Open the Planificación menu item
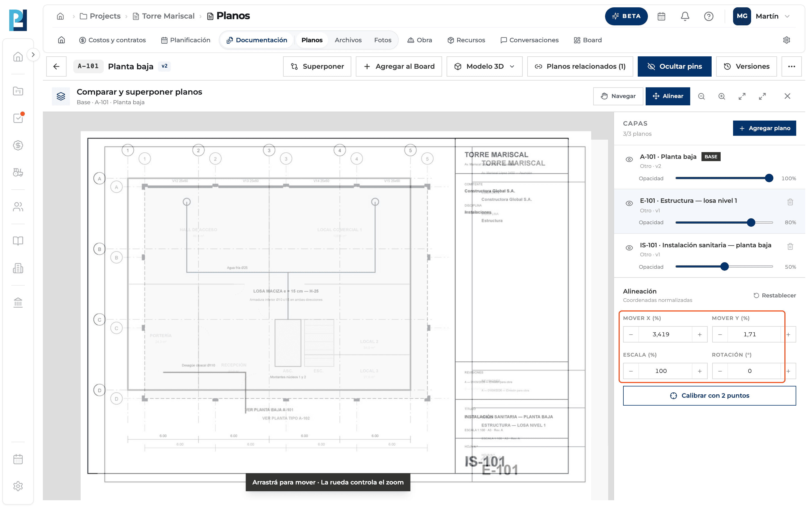The image size is (812, 507). [186, 40]
